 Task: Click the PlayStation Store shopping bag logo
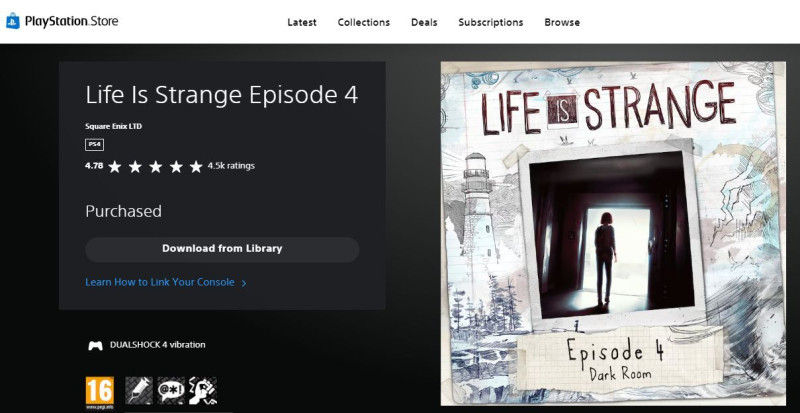coord(13,21)
